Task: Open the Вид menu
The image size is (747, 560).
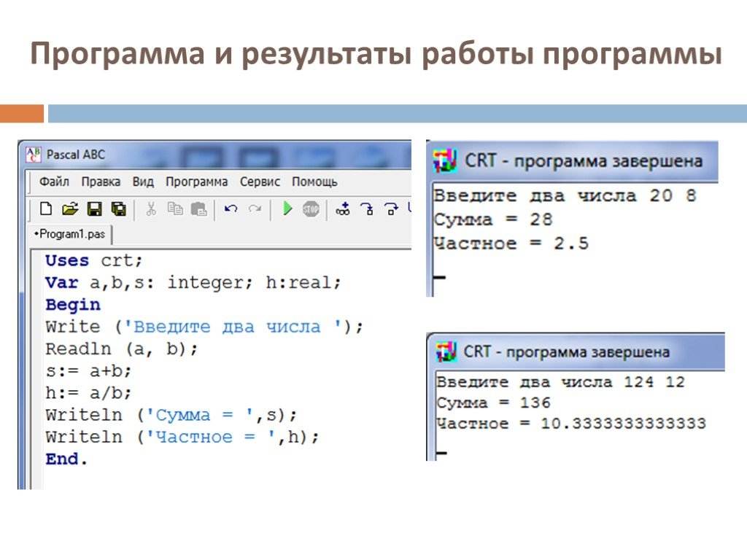Action: (x=143, y=182)
